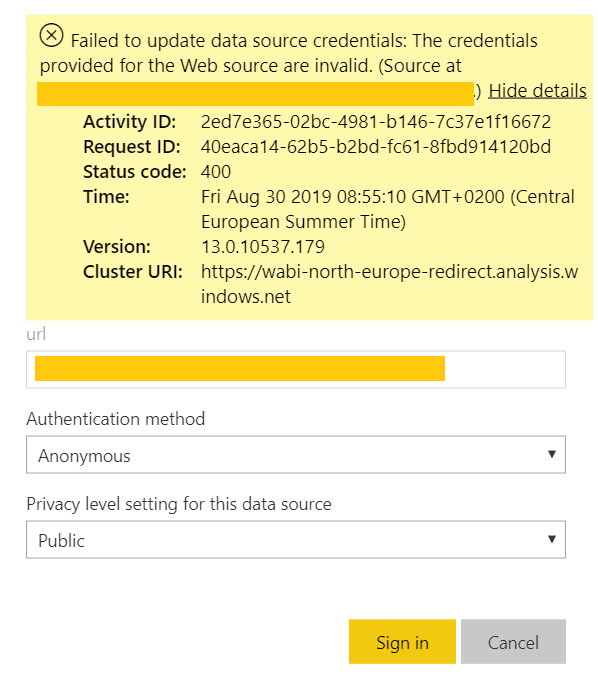Viewport: 598px width, 692px height.
Task: Click the Sign in button
Action: point(402,642)
